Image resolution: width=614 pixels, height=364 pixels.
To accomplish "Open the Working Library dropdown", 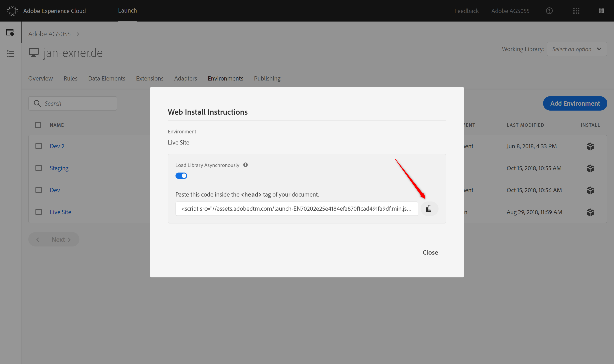I will (577, 49).
